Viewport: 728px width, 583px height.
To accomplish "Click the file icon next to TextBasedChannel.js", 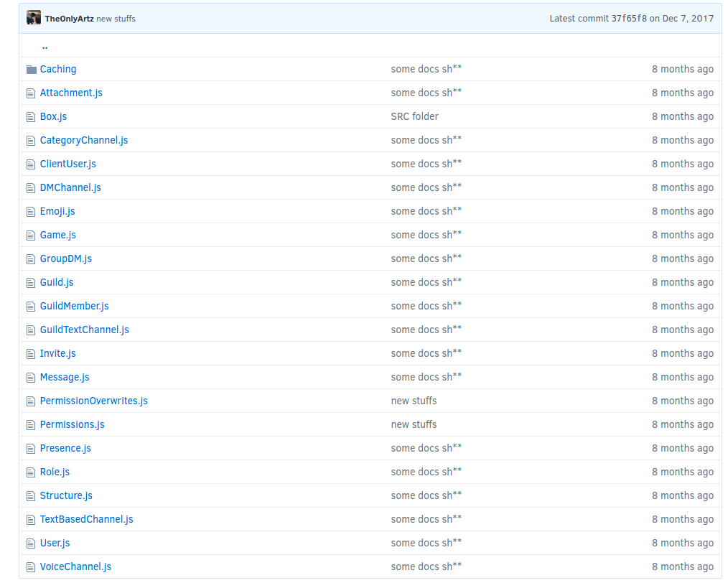I will pyautogui.click(x=31, y=519).
